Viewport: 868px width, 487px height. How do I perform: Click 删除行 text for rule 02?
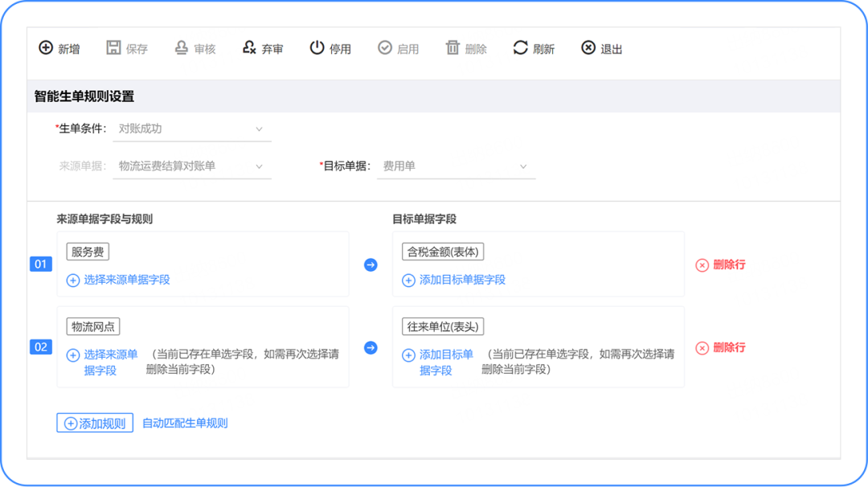(x=729, y=347)
